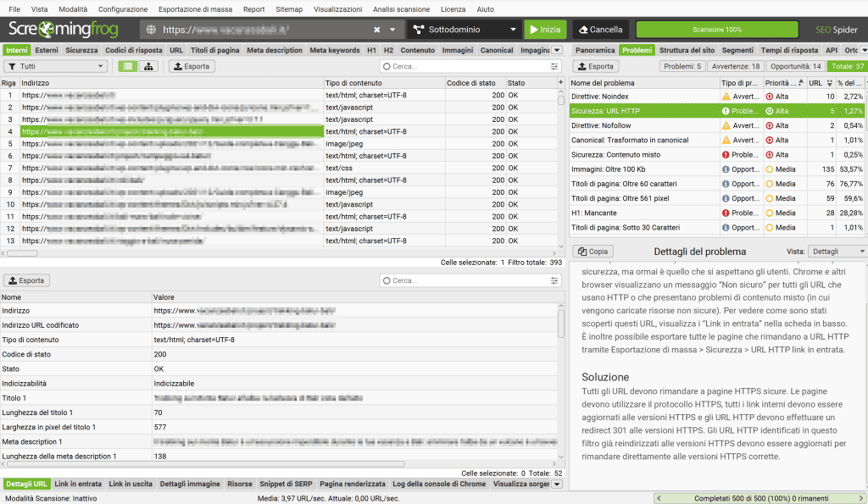Switch to the site tree view

pos(148,66)
